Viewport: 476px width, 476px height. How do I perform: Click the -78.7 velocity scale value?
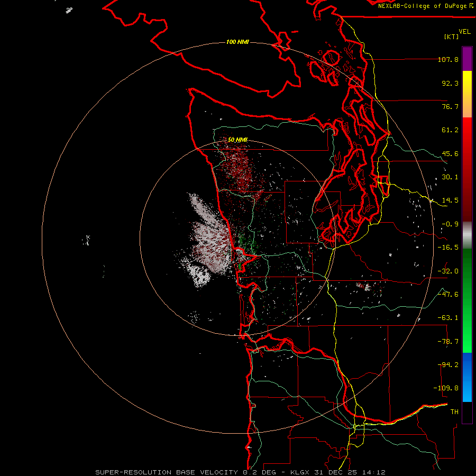click(x=448, y=342)
